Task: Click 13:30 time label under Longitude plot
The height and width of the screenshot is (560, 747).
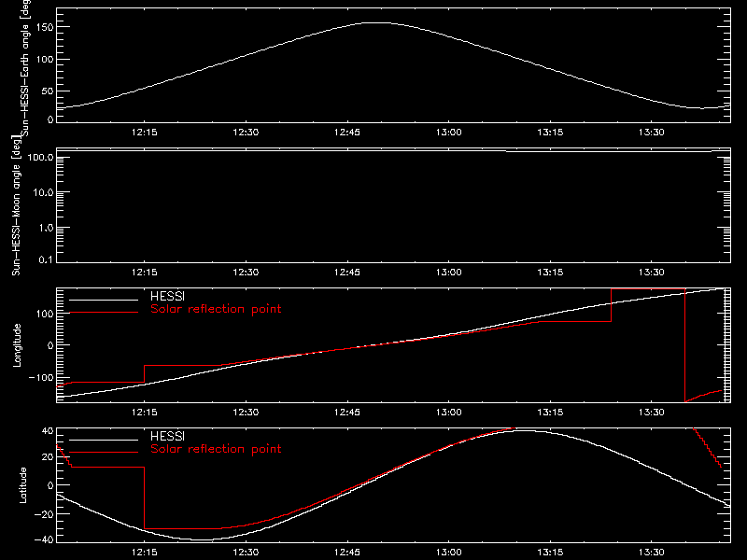Action: click(x=652, y=412)
